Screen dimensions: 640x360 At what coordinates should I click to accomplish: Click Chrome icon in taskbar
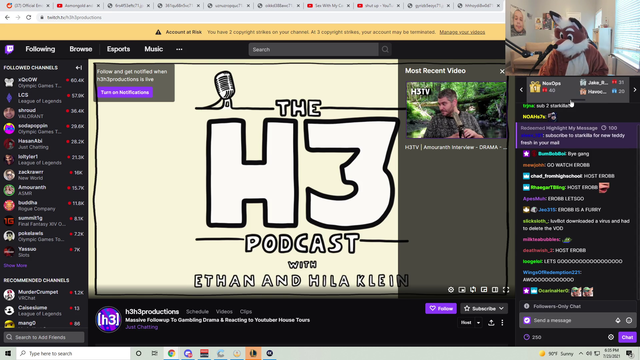pos(171,353)
